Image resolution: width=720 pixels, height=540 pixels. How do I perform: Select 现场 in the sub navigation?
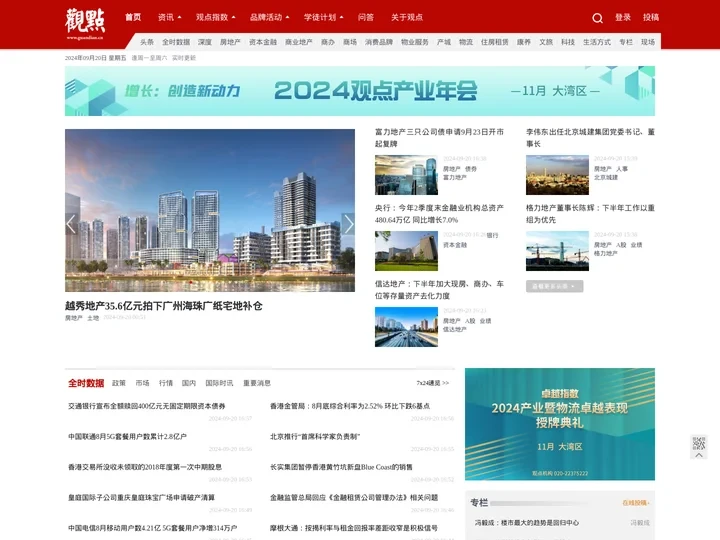(x=648, y=42)
